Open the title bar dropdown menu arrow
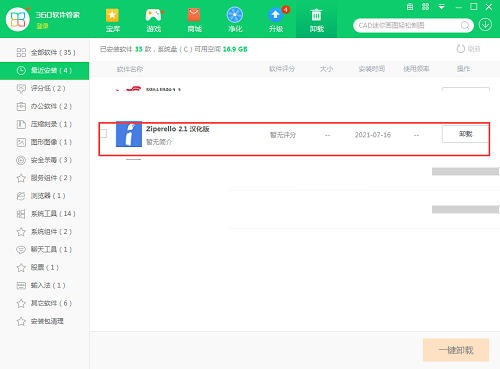 point(441,7)
